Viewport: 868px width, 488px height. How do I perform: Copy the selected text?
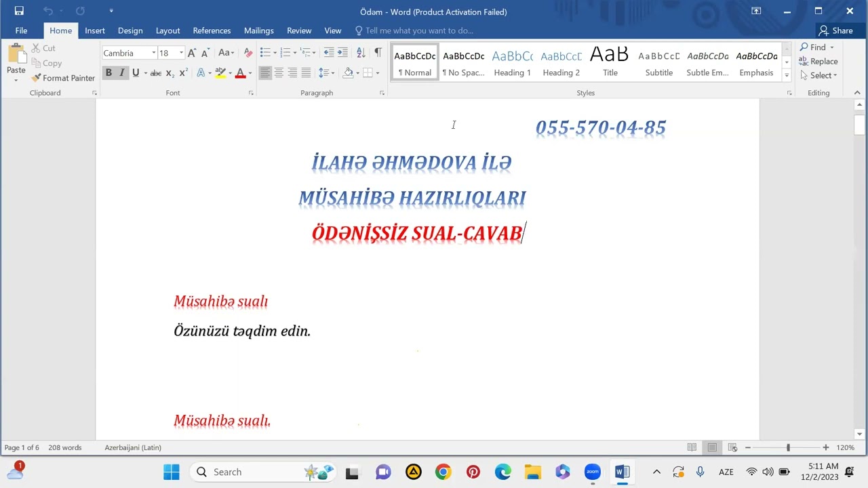click(x=46, y=63)
